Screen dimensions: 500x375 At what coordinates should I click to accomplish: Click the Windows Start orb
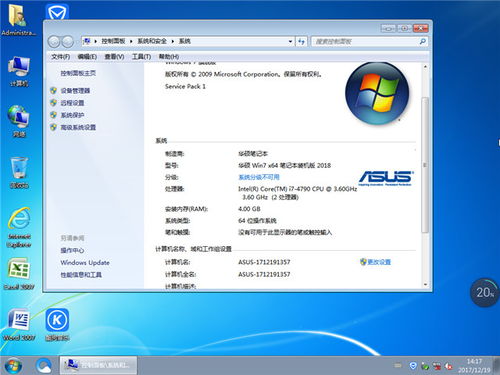[x=14, y=366]
